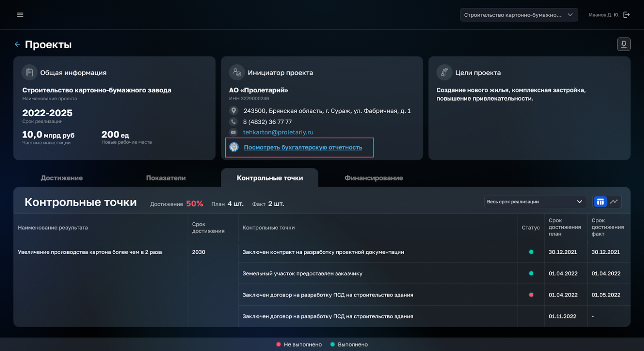The width and height of the screenshot is (644, 351).
Task: Click the Инициатор проекта person icon
Action: coord(237,73)
